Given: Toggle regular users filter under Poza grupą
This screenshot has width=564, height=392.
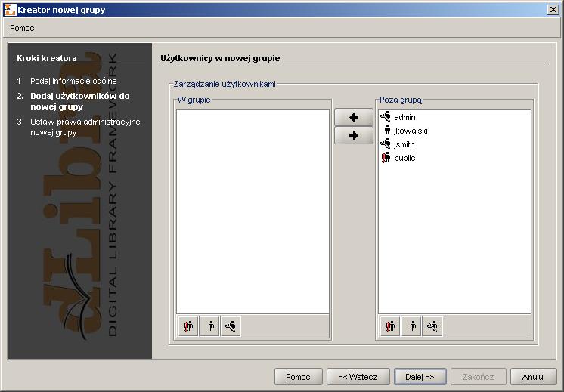Looking at the screenshot, I should [x=411, y=326].
